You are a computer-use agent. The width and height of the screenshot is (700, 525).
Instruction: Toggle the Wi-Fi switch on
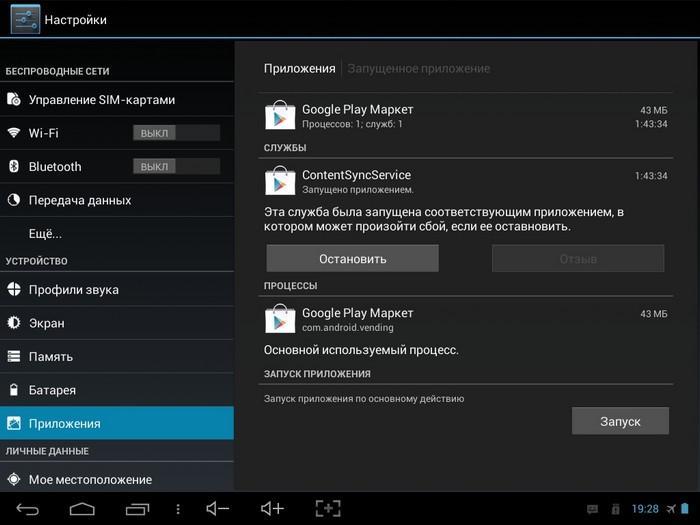point(176,133)
